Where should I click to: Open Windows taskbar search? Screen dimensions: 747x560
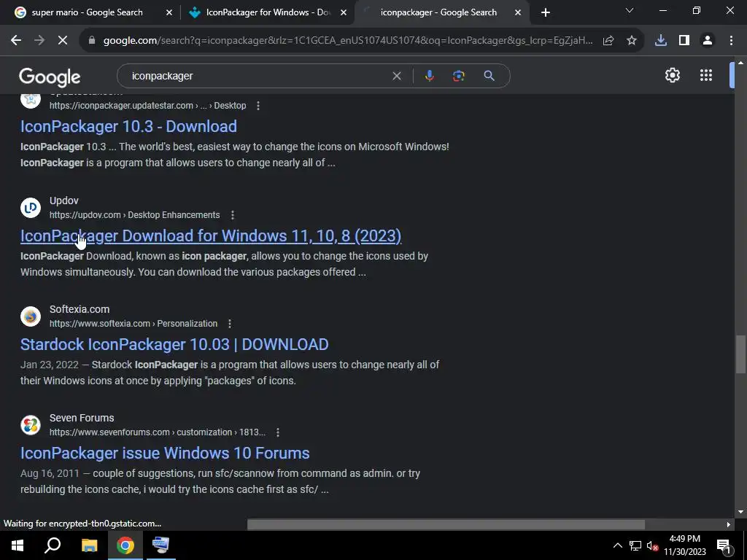coord(53,545)
